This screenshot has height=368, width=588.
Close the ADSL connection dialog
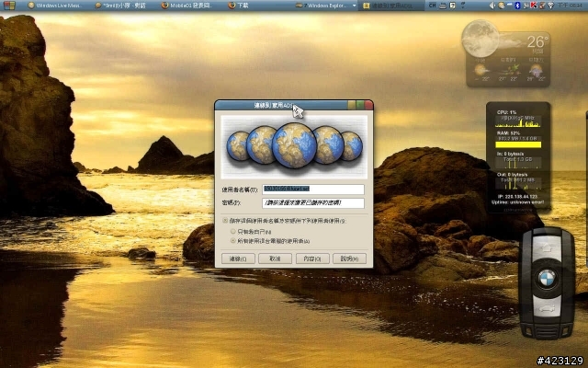point(368,105)
